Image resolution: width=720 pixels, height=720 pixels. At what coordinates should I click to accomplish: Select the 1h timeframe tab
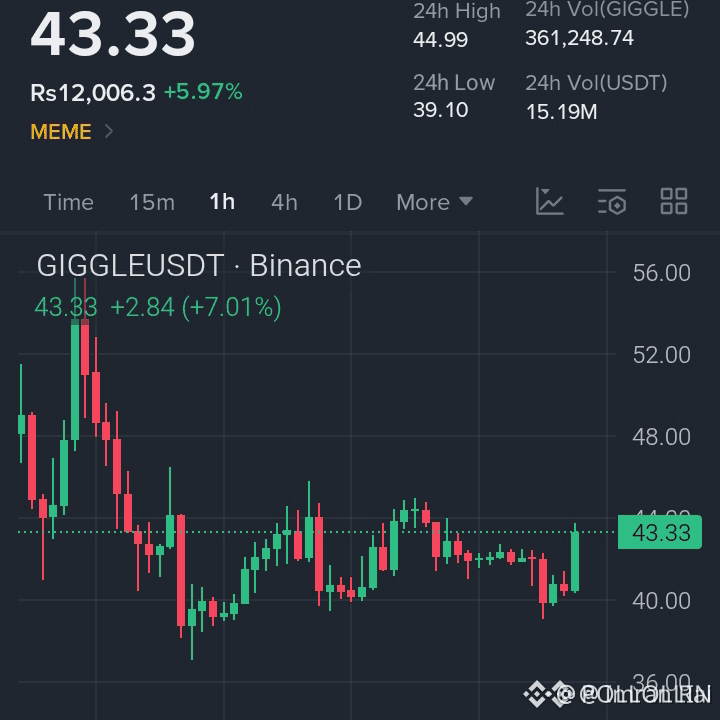tap(222, 202)
